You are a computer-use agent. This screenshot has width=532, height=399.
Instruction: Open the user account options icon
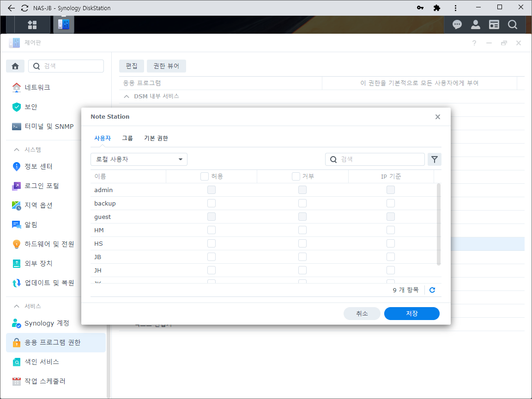(x=475, y=24)
